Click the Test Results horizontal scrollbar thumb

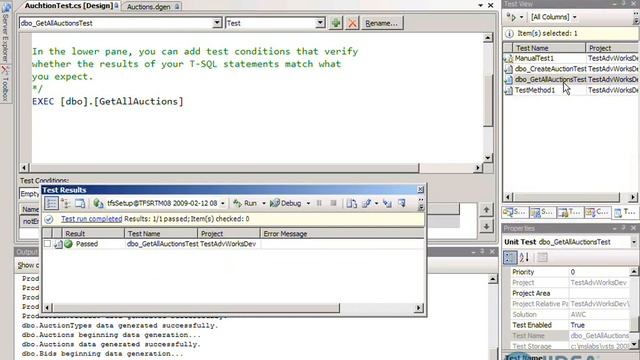[x=196, y=308]
